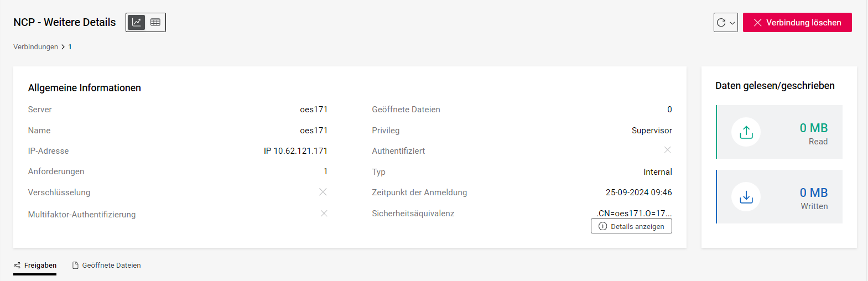868x281 pixels.
Task: Switch to the chart view icon
Action: (137, 22)
